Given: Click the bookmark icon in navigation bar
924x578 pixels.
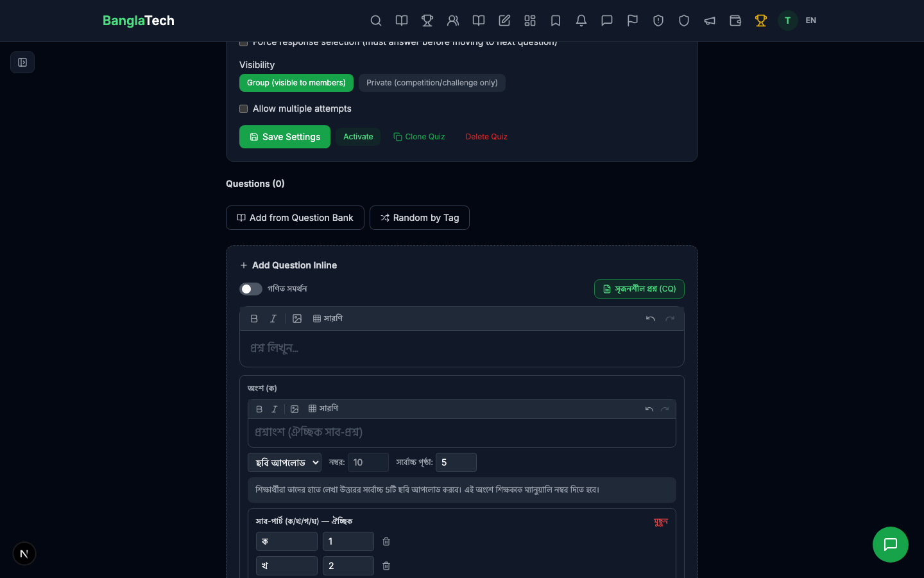Looking at the screenshot, I should tap(556, 21).
